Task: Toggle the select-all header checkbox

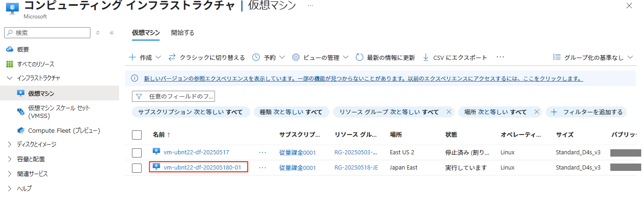Action: [x=137, y=135]
